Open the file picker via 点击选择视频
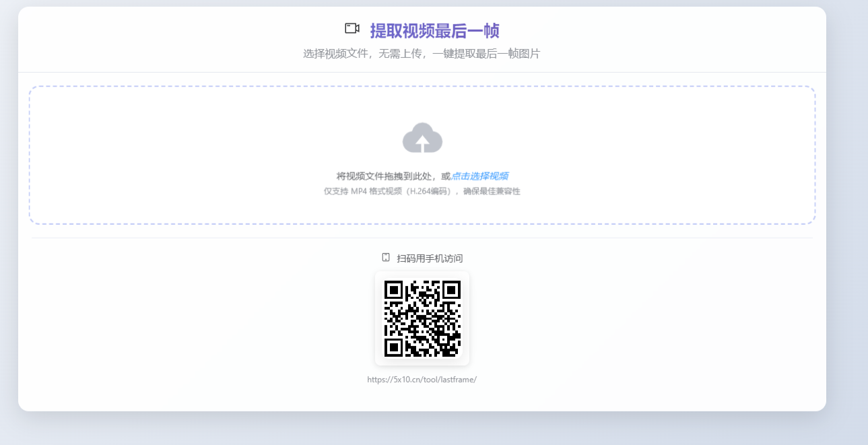 [479, 176]
